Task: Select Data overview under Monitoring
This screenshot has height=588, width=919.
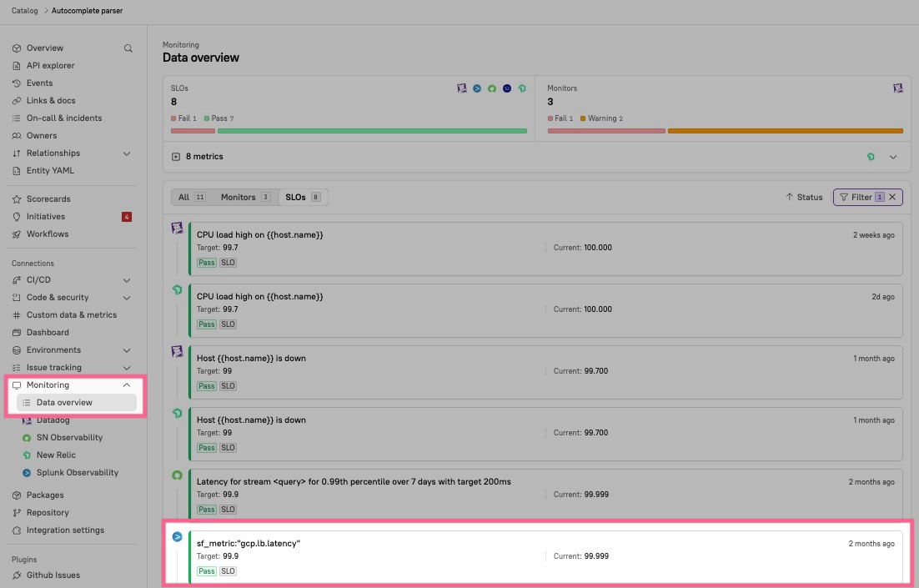Action: click(x=76, y=402)
